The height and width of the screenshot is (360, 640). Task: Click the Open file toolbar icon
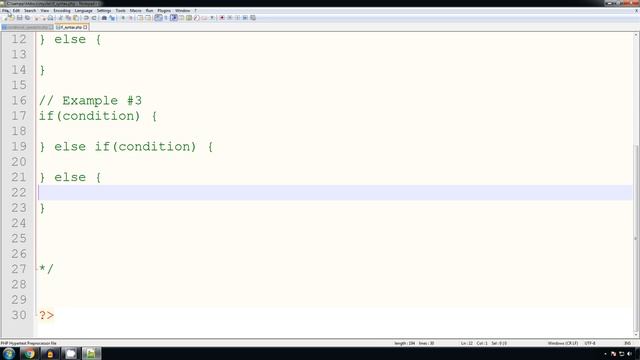[12, 18]
